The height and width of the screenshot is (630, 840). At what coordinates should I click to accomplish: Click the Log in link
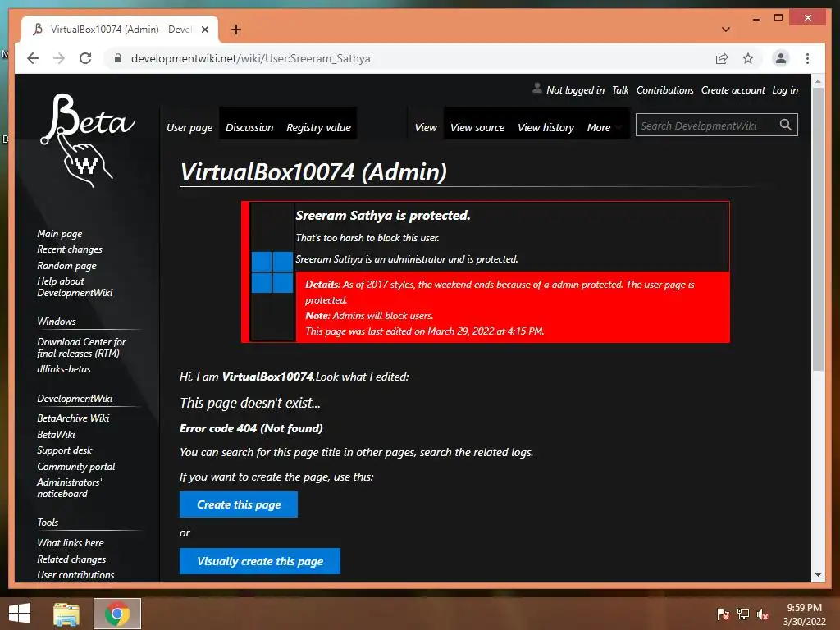click(x=785, y=90)
